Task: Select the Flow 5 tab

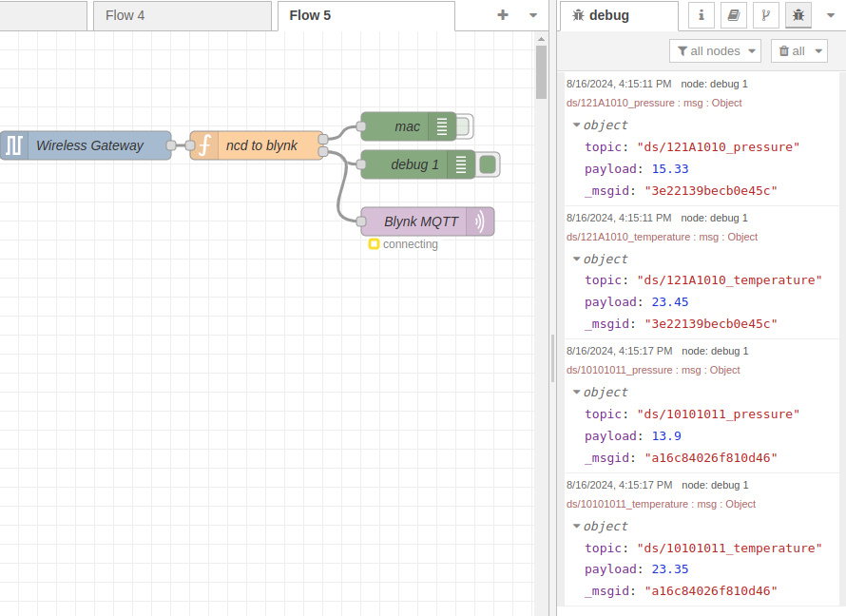Action: (310, 15)
